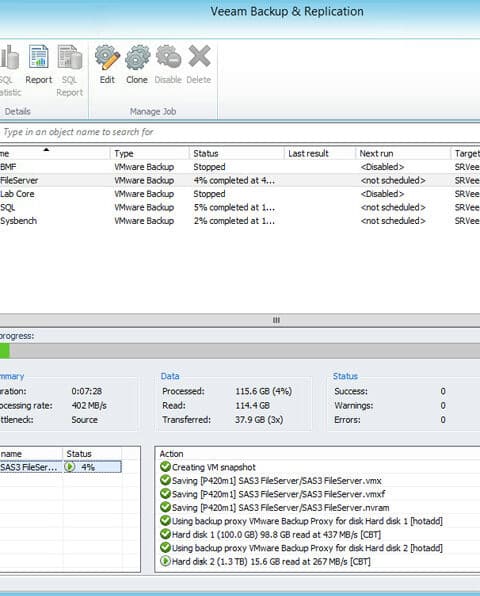
Task: Click the bottleneck value Source
Action: tap(84, 420)
